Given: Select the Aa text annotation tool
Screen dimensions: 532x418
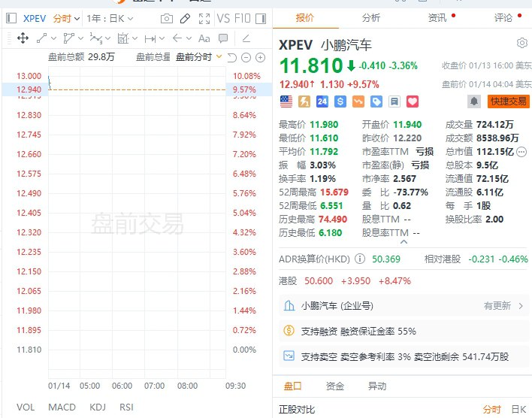Looking at the screenshot, I should [x=204, y=38].
